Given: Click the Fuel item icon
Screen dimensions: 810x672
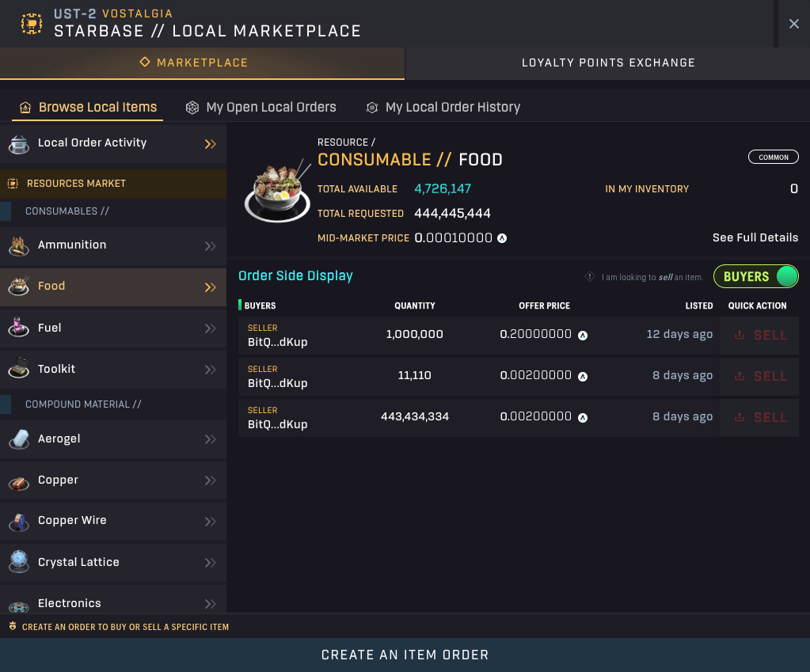Looking at the screenshot, I should tap(19, 328).
